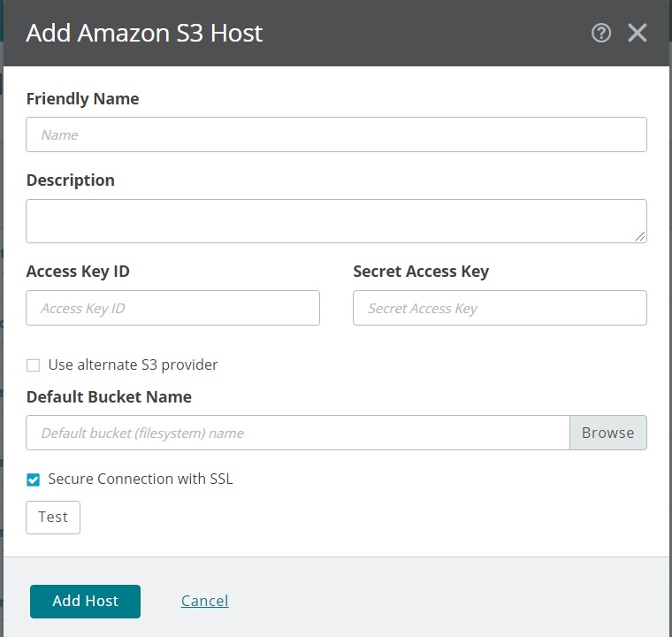672x637 pixels.
Task: Click the "Default Bucket Name" label
Action: [109, 396]
